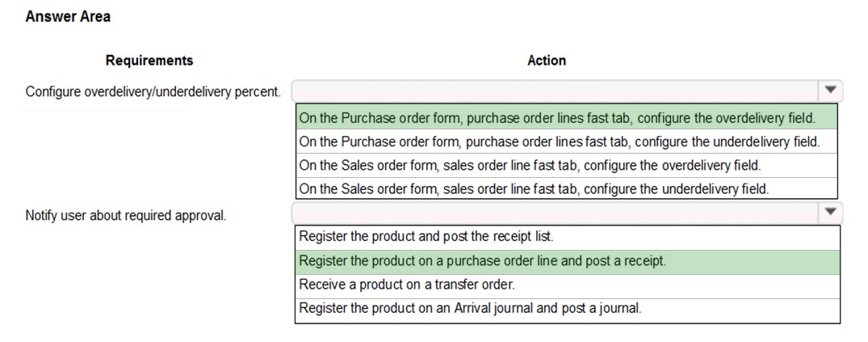868x342 pixels.
Task: Choose the green-highlighted answer in first list
Action: [x=567, y=117]
